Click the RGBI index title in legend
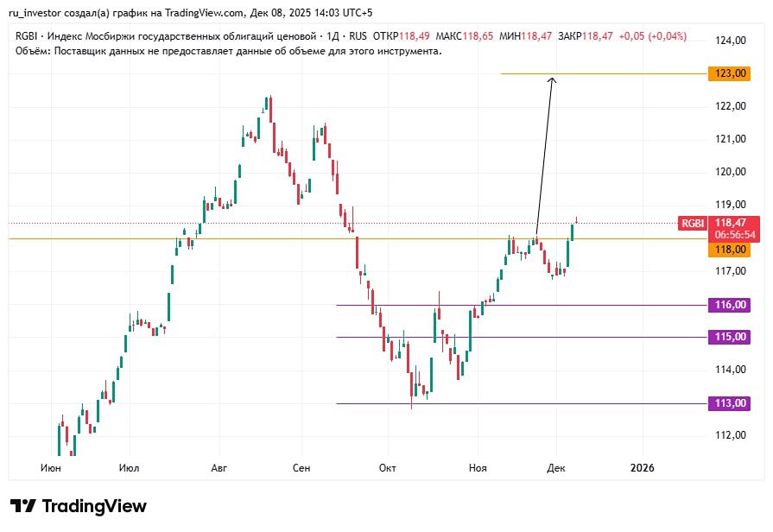Viewport: 773px width, 532px height. point(165,36)
